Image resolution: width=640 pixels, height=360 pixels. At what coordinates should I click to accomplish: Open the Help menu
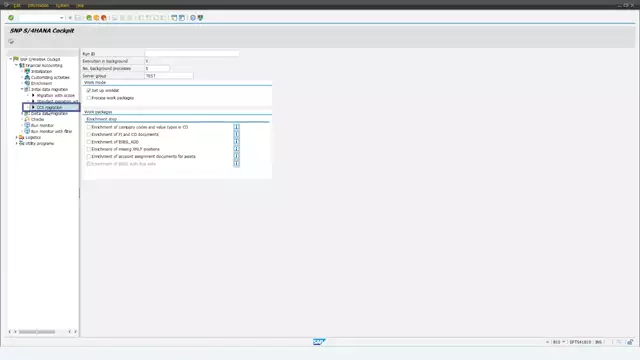[x=80, y=5]
